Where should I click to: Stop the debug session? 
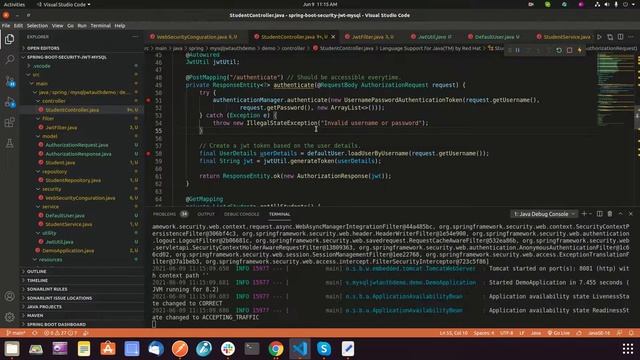tap(569, 50)
